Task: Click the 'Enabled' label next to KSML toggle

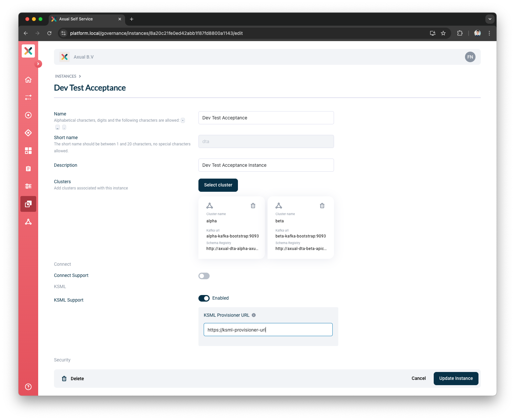Action: pyautogui.click(x=220, y=298)
